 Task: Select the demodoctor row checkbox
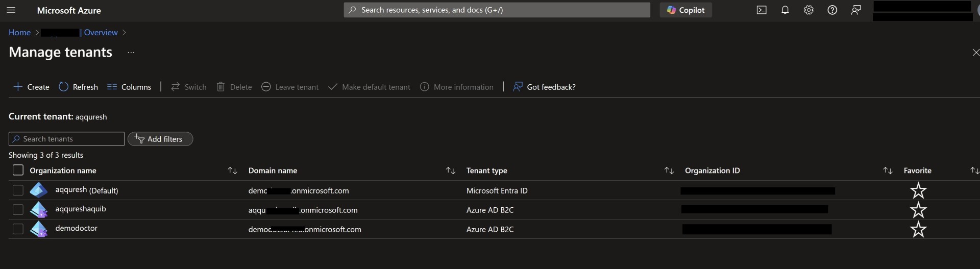18,229
